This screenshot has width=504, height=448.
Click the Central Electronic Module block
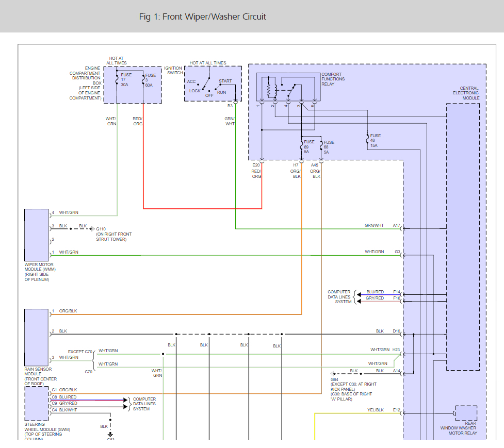pos(463,237)
